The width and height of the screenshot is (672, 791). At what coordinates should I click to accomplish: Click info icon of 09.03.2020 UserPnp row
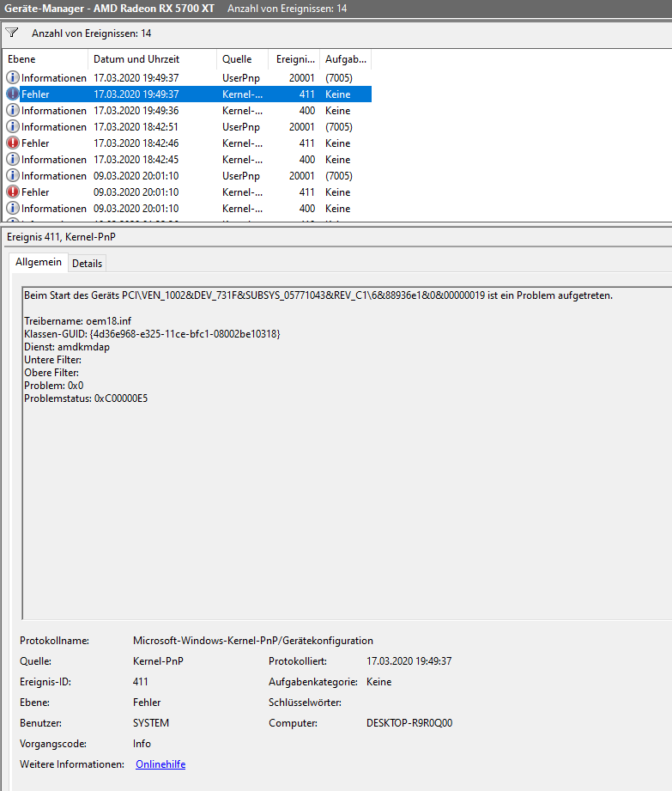(13, 175)
